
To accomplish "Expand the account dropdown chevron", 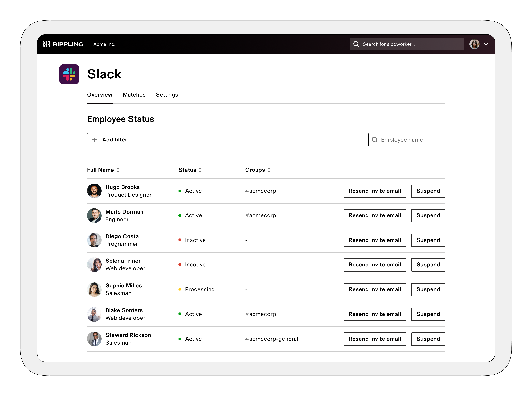I will click(x=486, y=44).
